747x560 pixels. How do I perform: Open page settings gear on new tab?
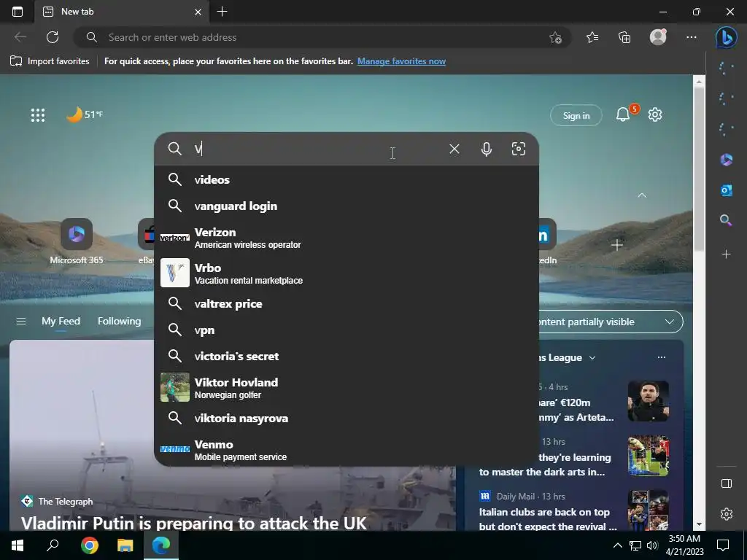(x=655, y=114)
